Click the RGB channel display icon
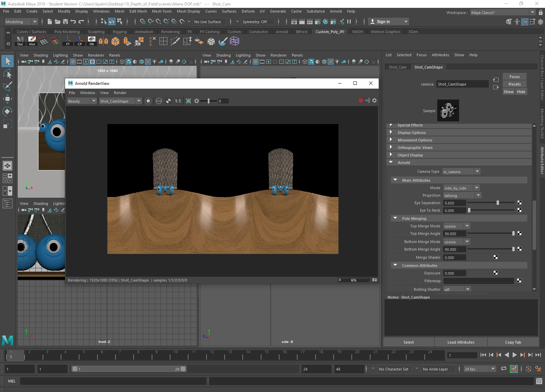The width and height of the screenshot is (545, 392). pyautogui.click(x=159, y=101)
